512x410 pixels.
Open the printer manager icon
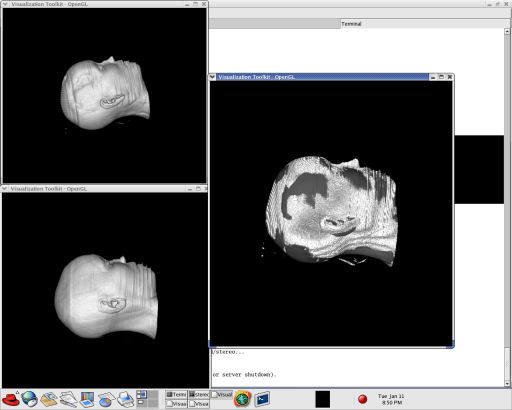click(x=126, y=399)
